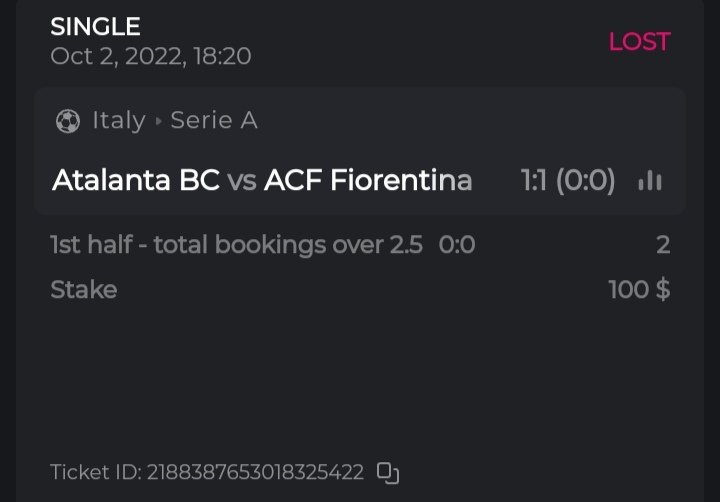Click the arrow between Italy and Serie A
Image resolution: width=720 pixels, height=502 pixels.
pos(158,121)
